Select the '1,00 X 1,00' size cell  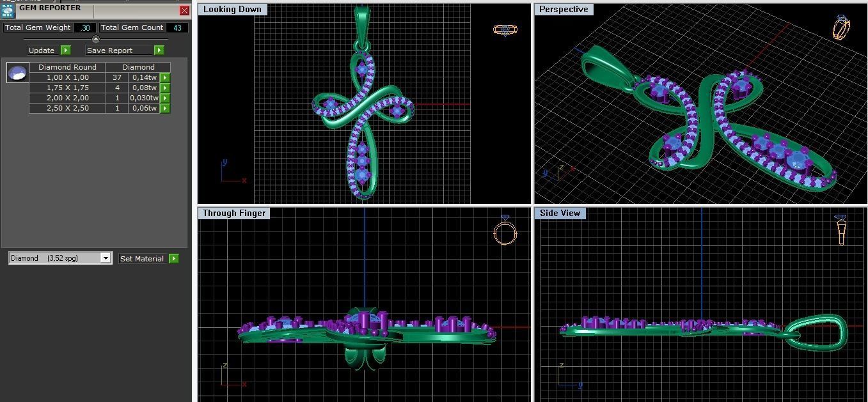click(67, 77)
